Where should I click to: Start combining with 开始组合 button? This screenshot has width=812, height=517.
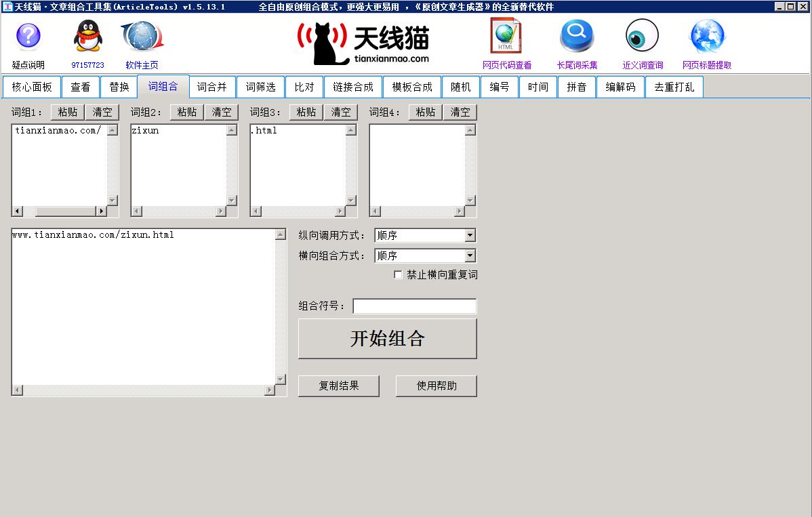387,339
